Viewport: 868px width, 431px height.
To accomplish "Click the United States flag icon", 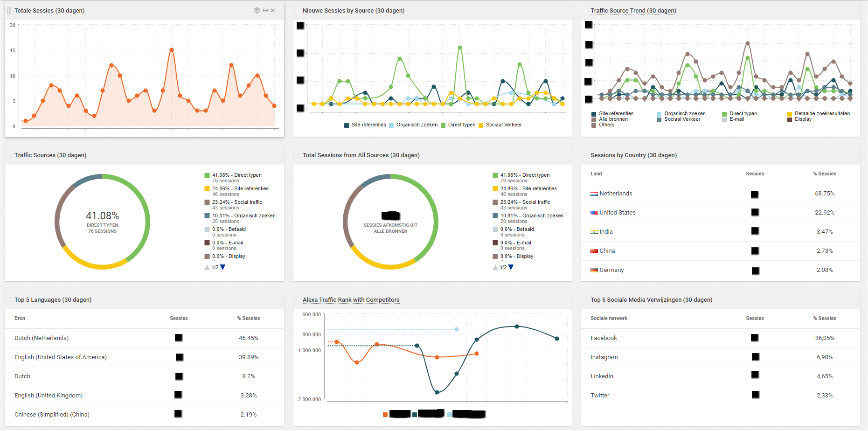I will tap(594, 213).
